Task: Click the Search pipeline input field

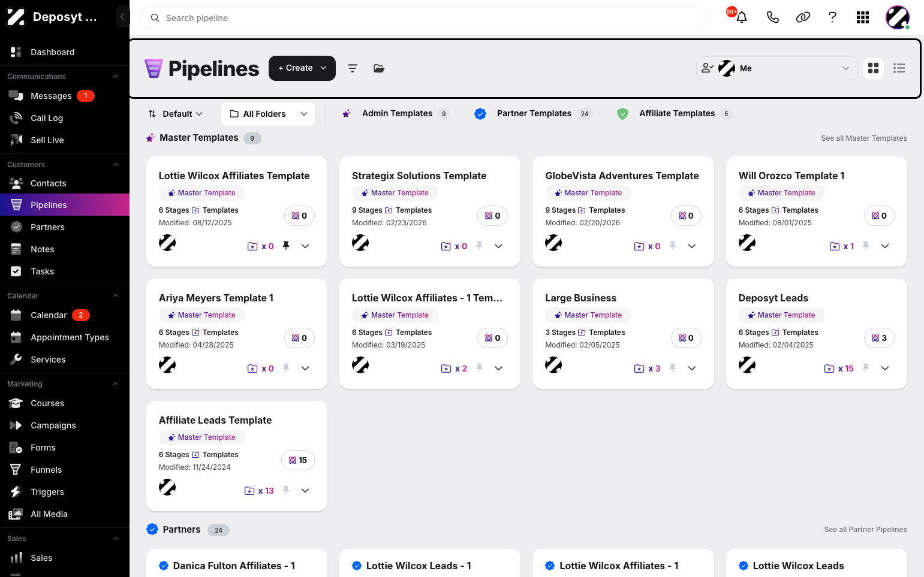Action: [x=423, y=18]
